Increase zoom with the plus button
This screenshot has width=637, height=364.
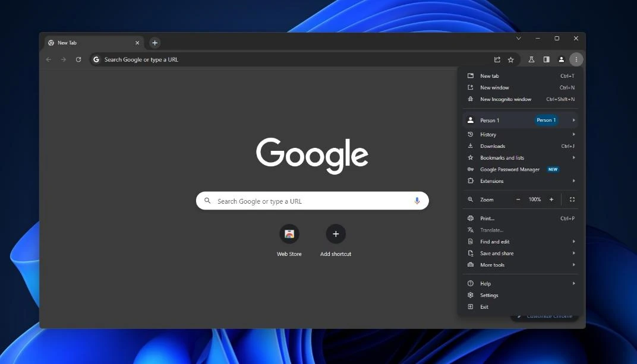(x=551, y=200)
